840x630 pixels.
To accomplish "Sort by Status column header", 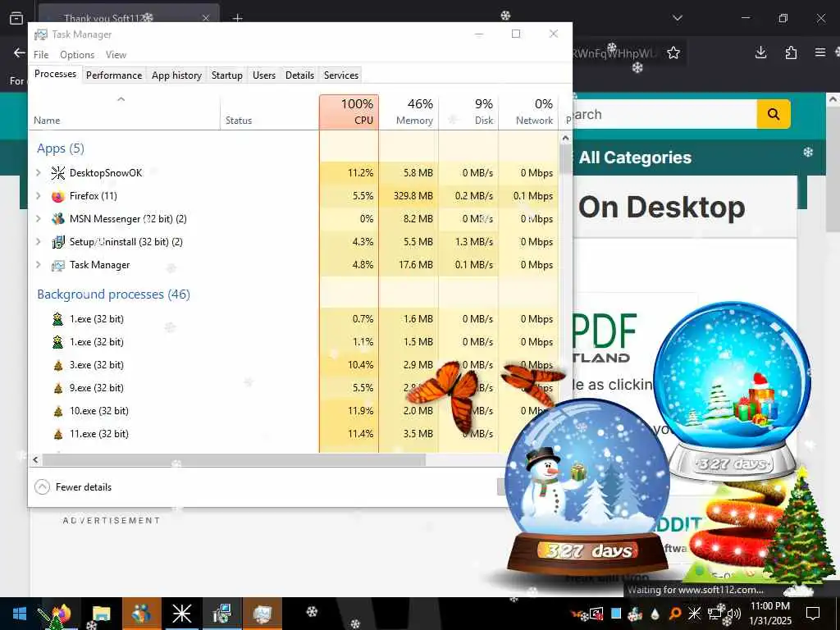I will point(269,112).
